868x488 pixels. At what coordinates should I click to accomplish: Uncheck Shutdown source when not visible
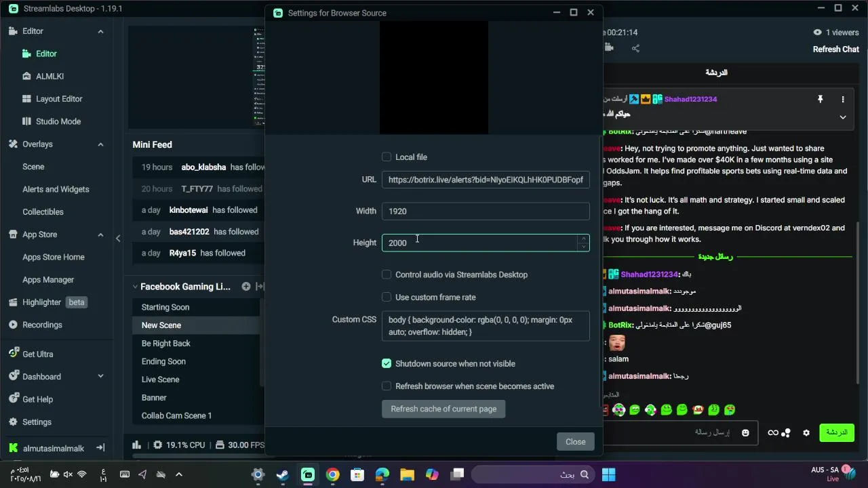pyautogui.click(x=387, y=364)
